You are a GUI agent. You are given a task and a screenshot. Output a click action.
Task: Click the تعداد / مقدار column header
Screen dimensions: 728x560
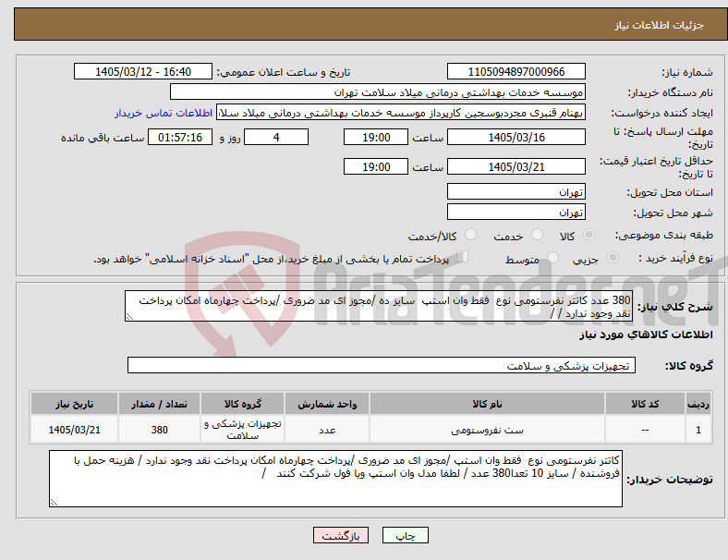(x=159, y=404)
